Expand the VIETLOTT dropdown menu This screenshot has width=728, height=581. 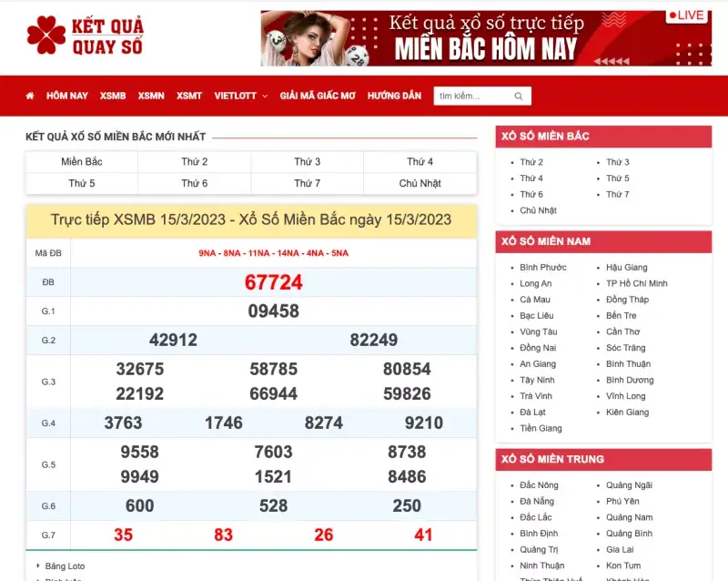[240, 96]
